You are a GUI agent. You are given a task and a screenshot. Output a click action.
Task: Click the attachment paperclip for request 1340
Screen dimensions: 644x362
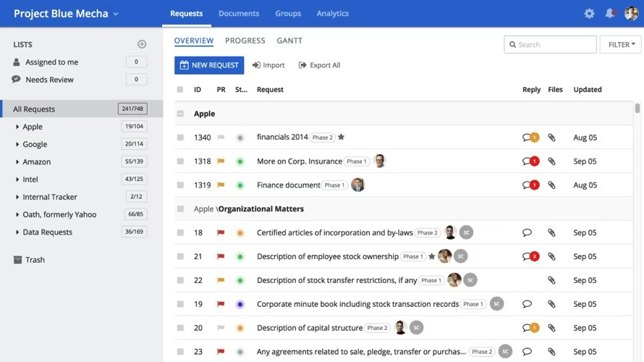point(551,138)
